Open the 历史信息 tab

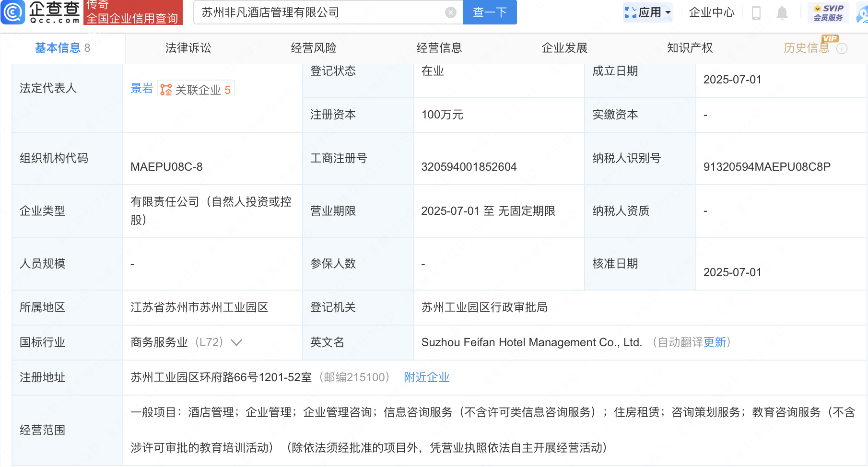807,48
